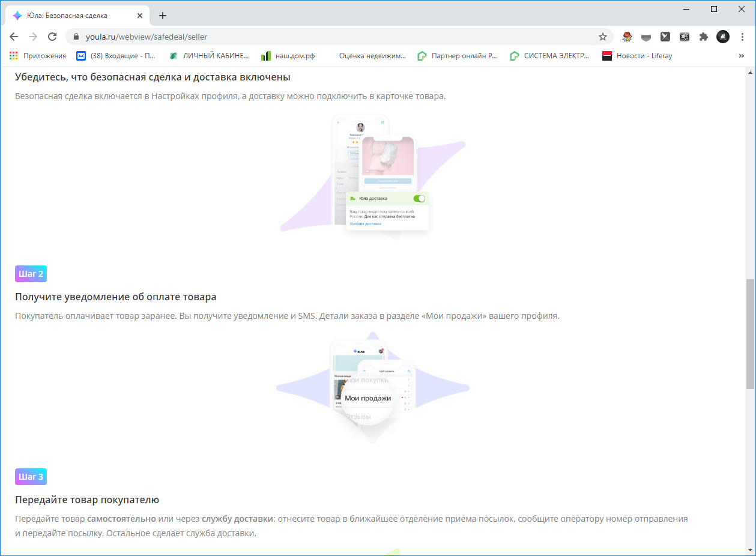Click the Мои продажи phone illustration
The height and width of the screenshot is (556, 756).
[373, 387]
